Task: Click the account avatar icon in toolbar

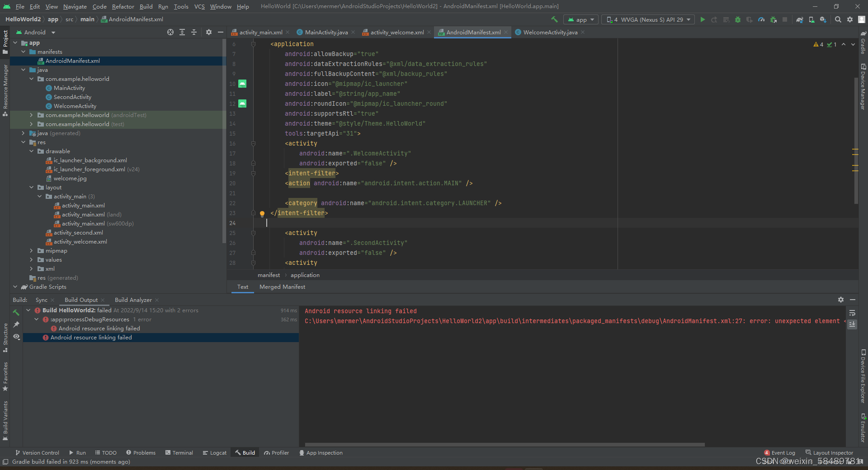Action: [x=862, y=19]
